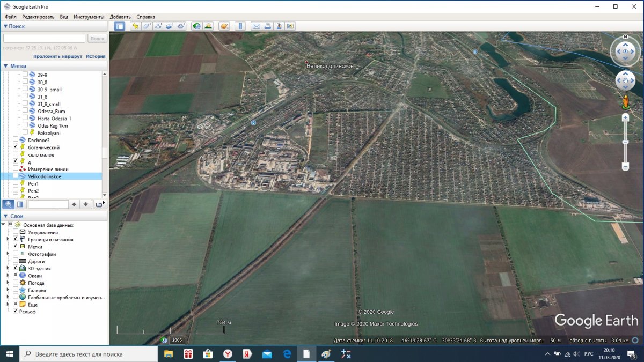
Task: Toggle sunlight across the landscape
Action: tap(208, 26)
